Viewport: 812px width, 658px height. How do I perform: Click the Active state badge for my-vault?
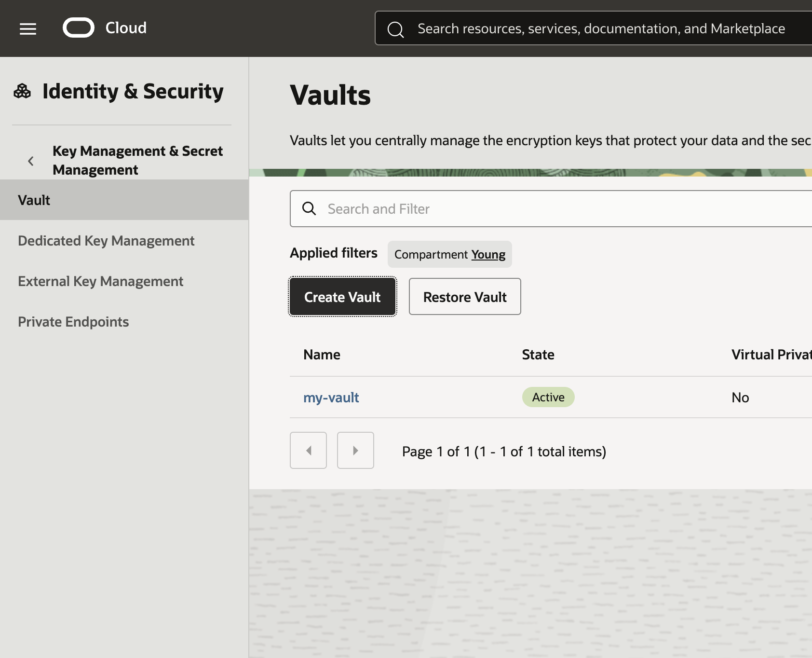pyautogui.click(x=548, y=397)
